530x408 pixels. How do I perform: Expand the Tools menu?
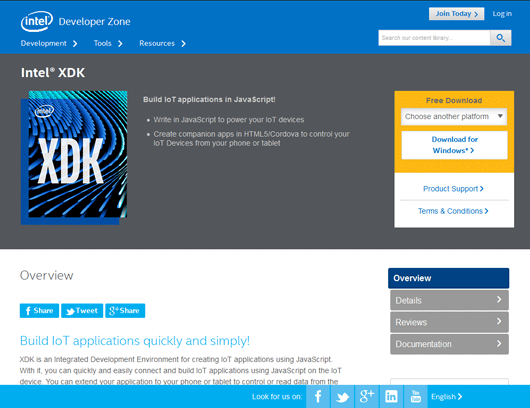[108, 43]
